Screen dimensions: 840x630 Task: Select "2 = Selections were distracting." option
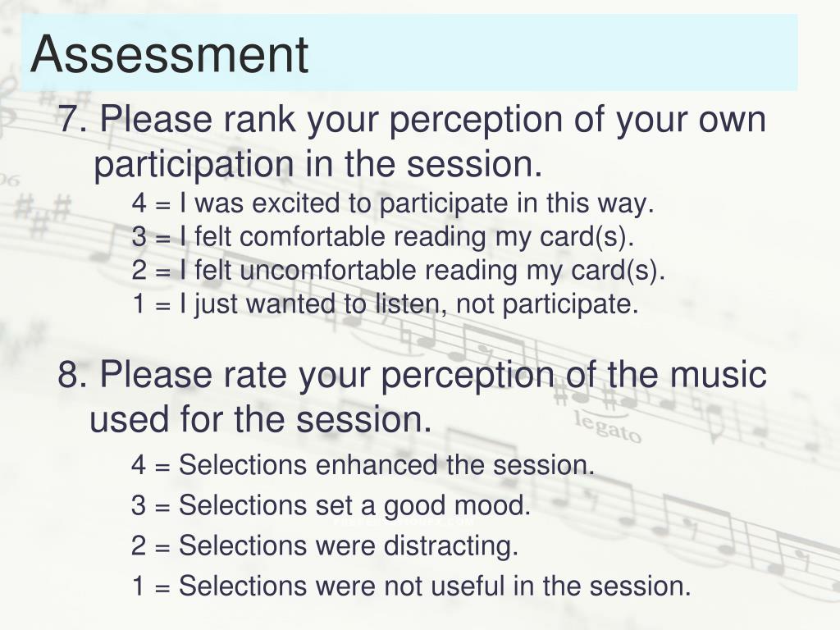coord(324,545)
